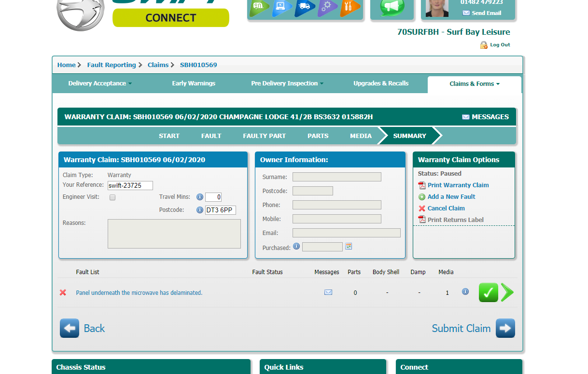Screen dimensions: 588x374
Task: Click the orange tools icon
Action: 350,7
